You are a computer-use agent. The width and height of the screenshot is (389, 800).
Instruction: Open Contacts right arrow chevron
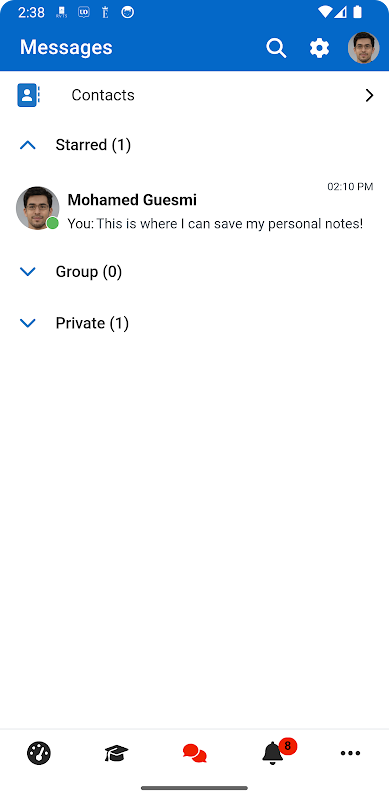pos(370,95)
